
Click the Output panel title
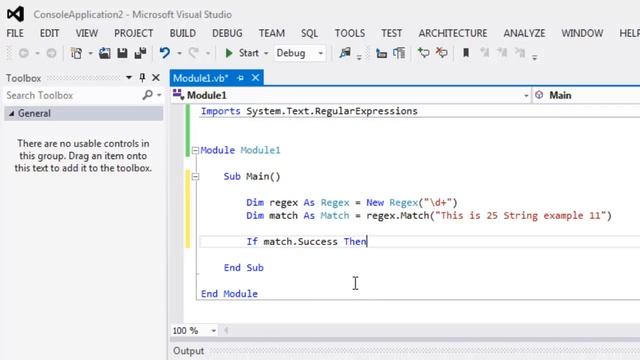188,351
